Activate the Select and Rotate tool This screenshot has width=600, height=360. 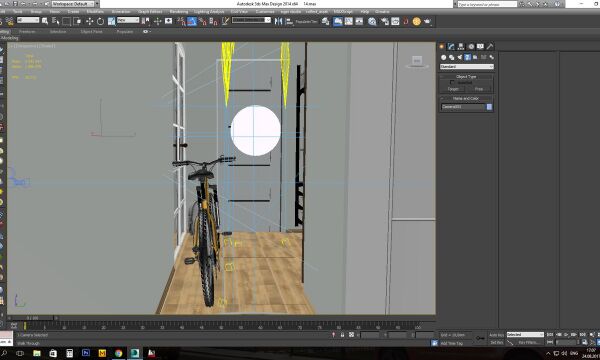[x=100, y=21]
